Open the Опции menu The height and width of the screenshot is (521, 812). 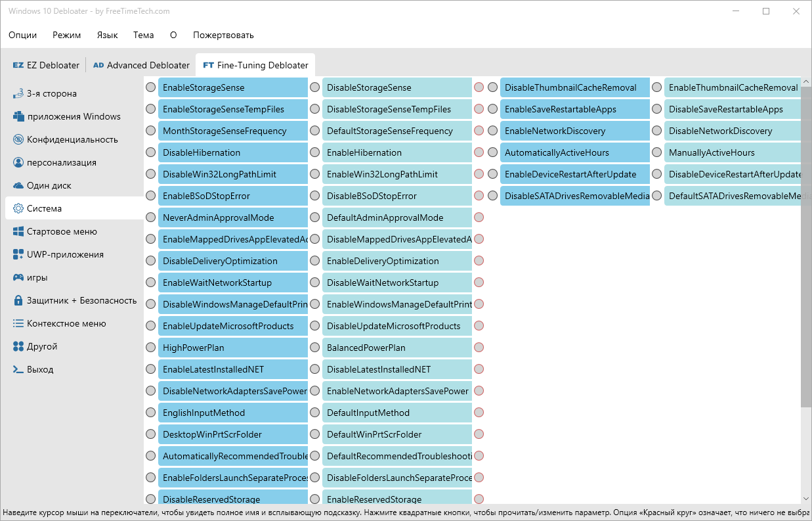point(22,35)
